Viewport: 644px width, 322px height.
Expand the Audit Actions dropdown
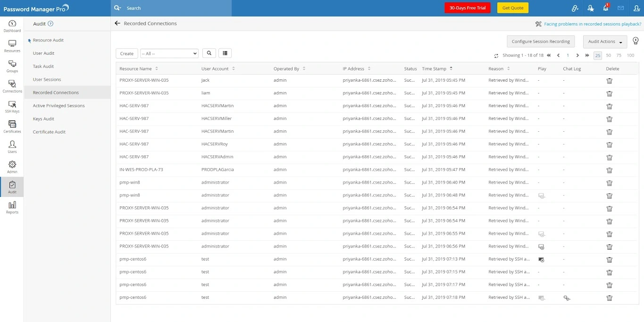tap(605, 42)
